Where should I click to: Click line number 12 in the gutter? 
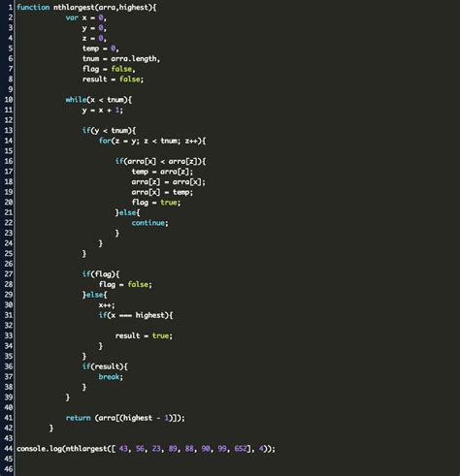[9, 120]
